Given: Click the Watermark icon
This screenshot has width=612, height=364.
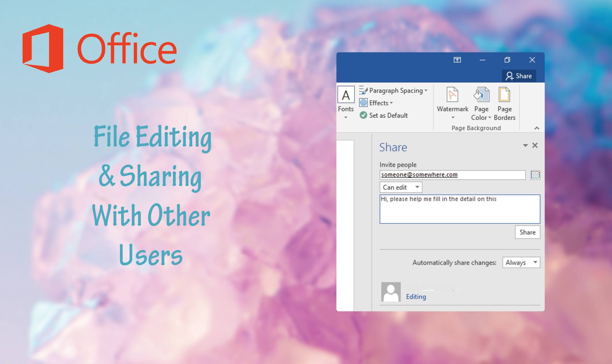Looking at the screenshot, I should pos(452,95).
